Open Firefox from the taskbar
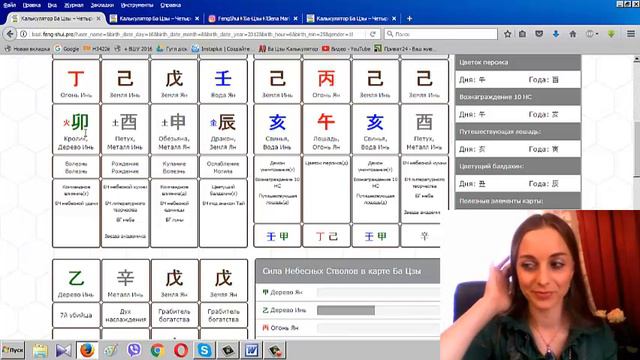The height and width of the screenshot is (360, 640). click(87, 350)
